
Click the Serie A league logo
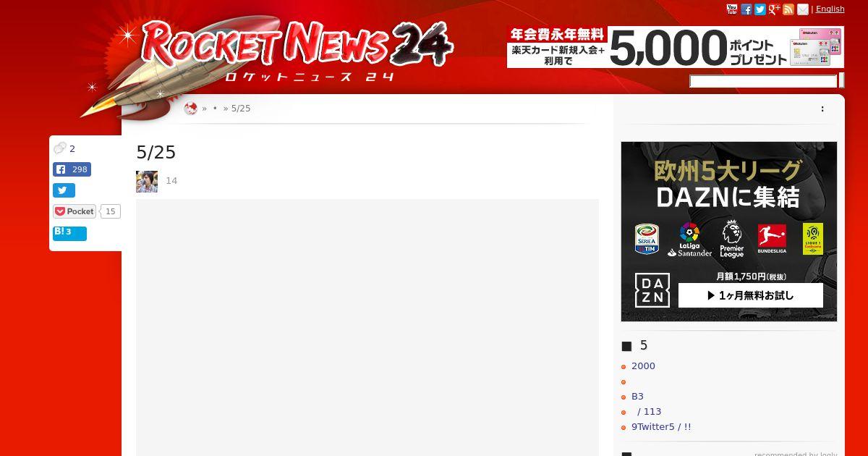[647, 239]
